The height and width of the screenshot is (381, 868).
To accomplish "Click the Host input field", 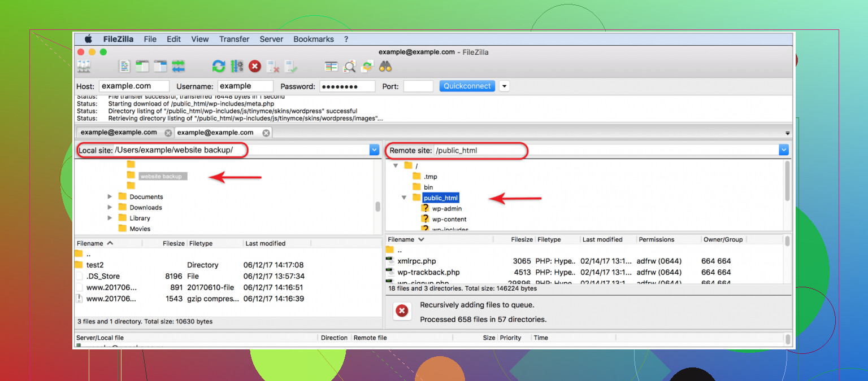I will (x=134, y=86).
